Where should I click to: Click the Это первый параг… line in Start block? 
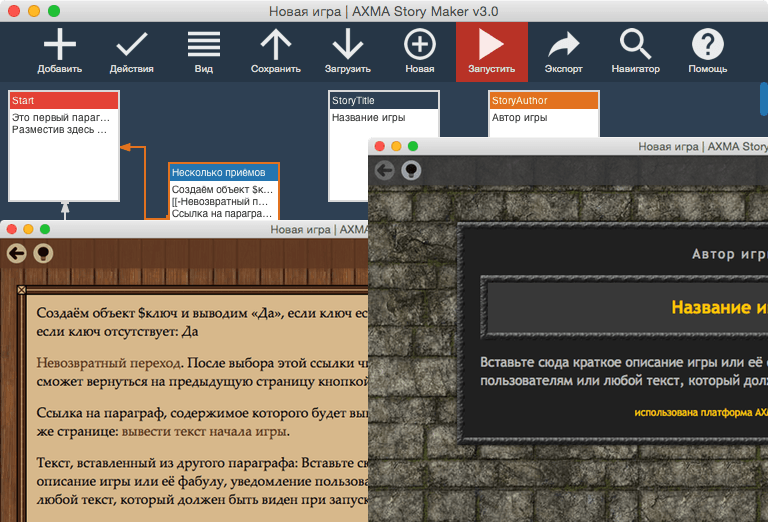[61, 118]
